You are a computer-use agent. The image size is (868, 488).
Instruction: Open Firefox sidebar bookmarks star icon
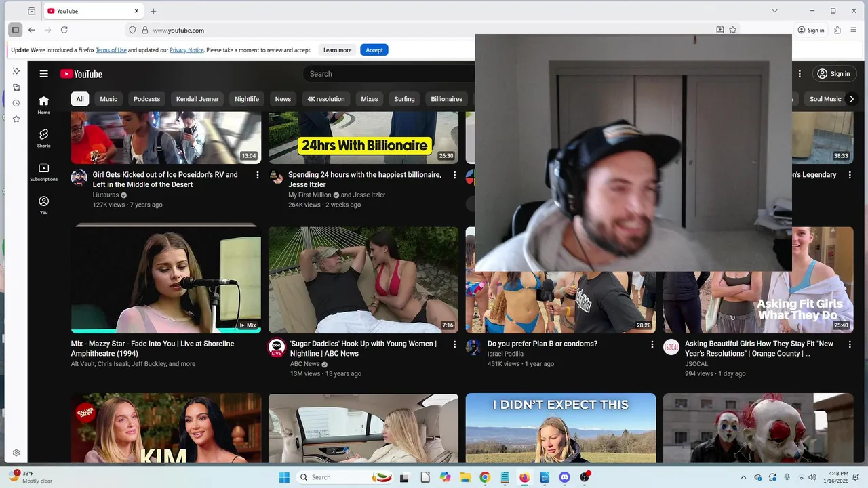click(x=16, y=119)
